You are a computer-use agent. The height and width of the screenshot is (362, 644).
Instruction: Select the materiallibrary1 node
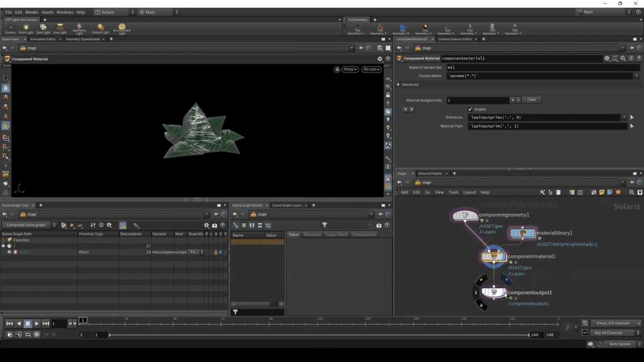523,233
